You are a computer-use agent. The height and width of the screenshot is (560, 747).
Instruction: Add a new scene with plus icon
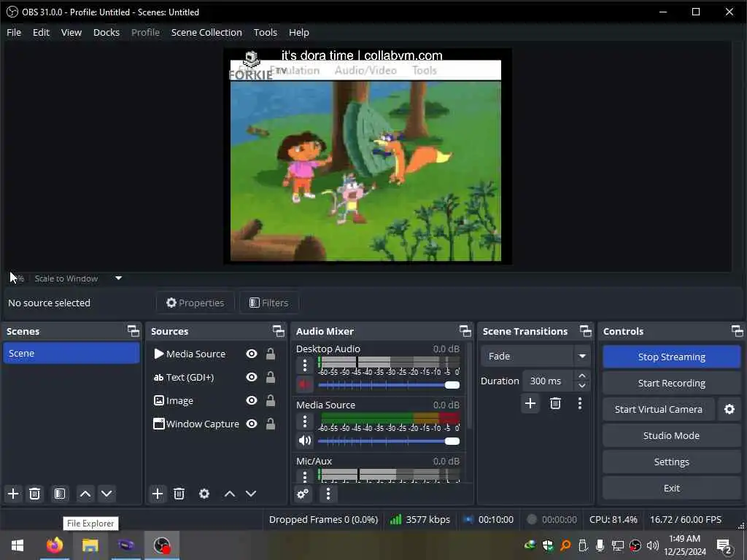click(x=13, y=494)
